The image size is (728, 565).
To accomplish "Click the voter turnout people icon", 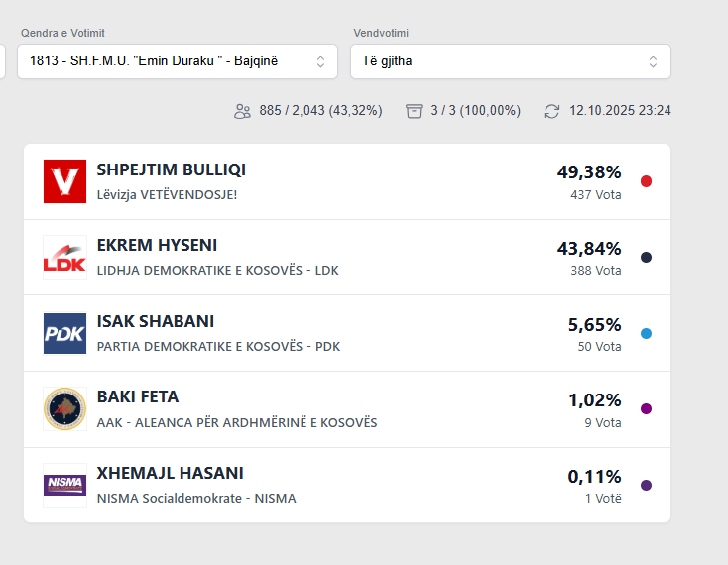I will coord(242,111).
